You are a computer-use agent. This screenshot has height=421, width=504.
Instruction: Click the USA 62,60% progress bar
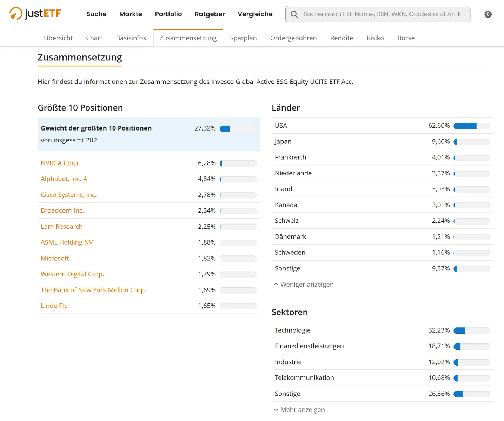pyautogui.click(x=472, y=126)
